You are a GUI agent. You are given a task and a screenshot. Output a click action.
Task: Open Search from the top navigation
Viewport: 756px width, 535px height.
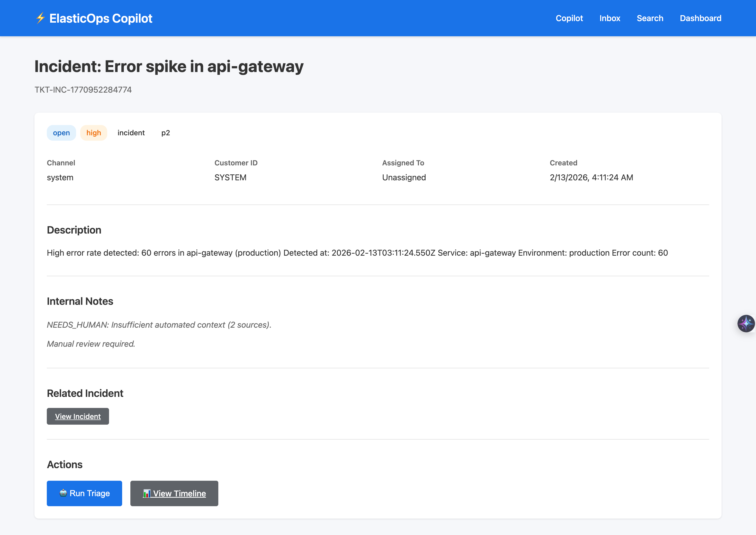pyautogui.click(x=650, y=18)
